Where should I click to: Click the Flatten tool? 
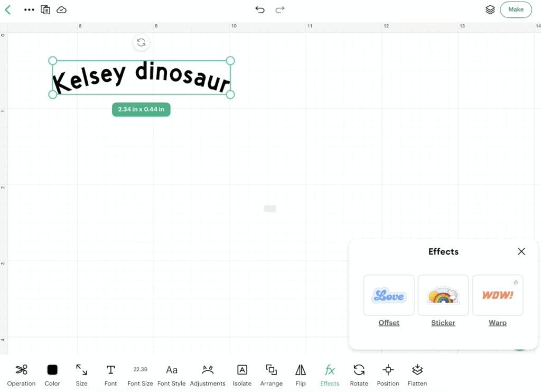point(417,375)
